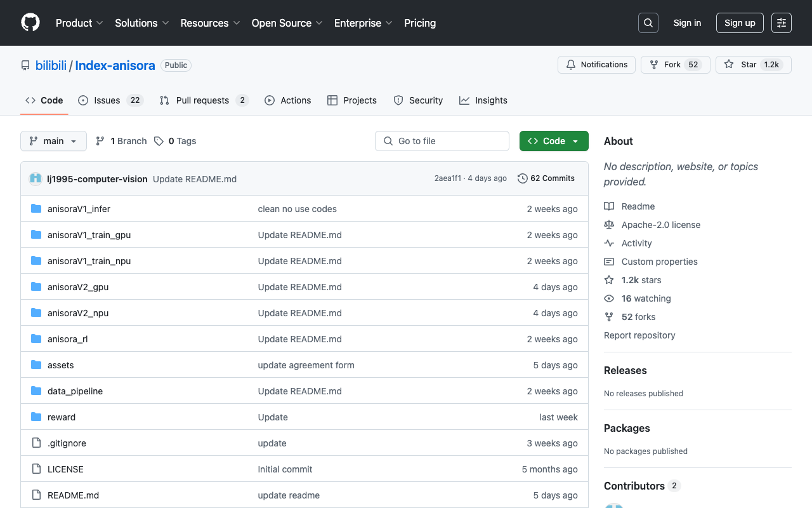
Task: Open the Packages section heading
Action: coord(627,428)
